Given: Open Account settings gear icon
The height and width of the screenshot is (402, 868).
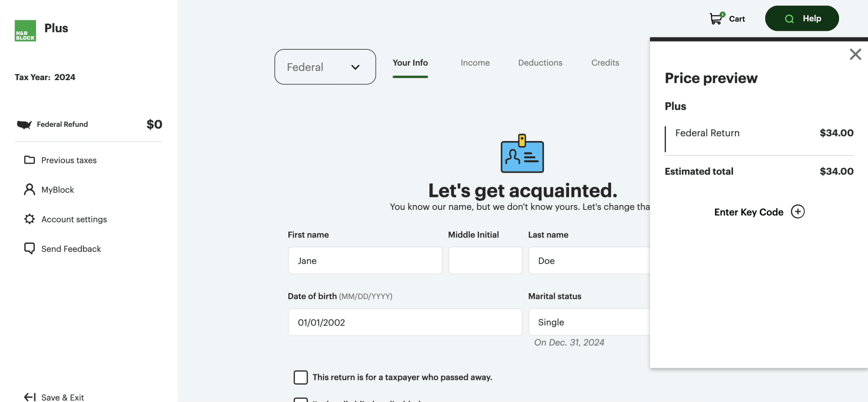Looking at the screenshot, I should tap(29, 219).
